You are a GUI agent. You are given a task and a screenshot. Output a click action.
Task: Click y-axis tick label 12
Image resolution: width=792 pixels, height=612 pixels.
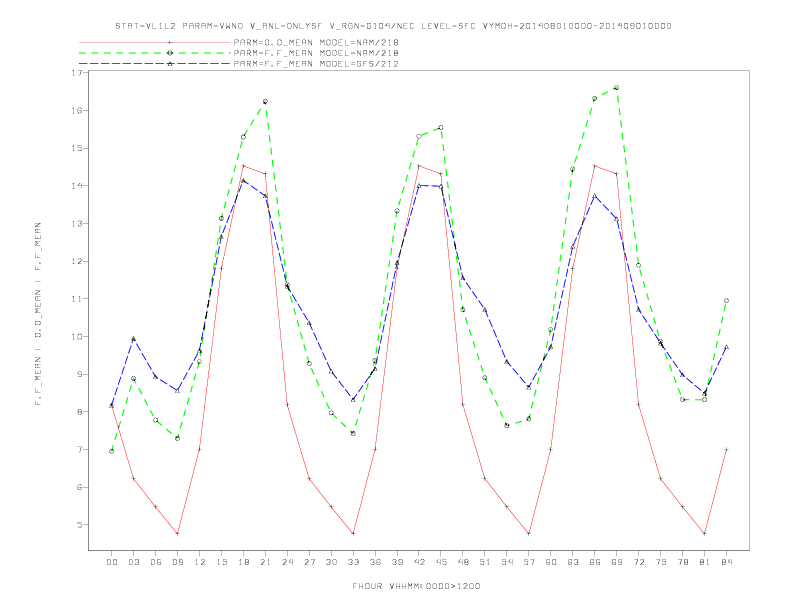77,261
